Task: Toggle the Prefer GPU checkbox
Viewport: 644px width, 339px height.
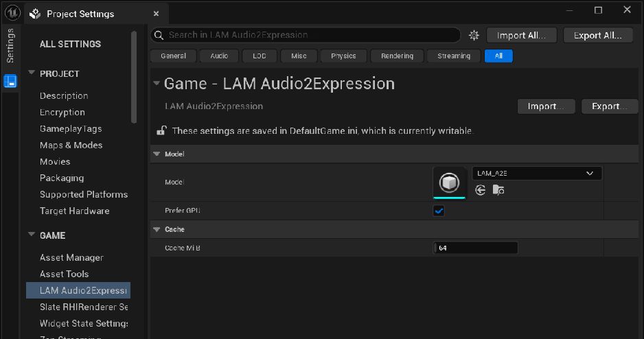Action: (x=439, y=211)
